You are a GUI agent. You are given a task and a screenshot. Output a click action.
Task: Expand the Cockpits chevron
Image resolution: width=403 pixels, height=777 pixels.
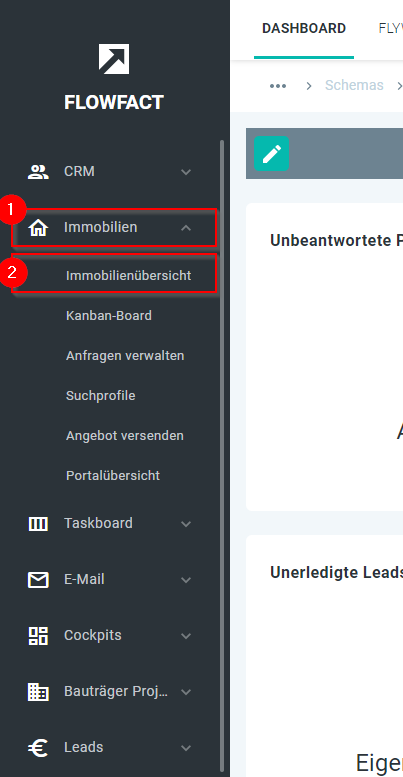186,636
